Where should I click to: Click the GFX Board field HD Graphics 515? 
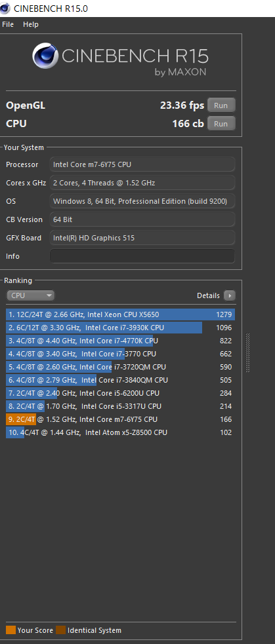tap(142, 238)
